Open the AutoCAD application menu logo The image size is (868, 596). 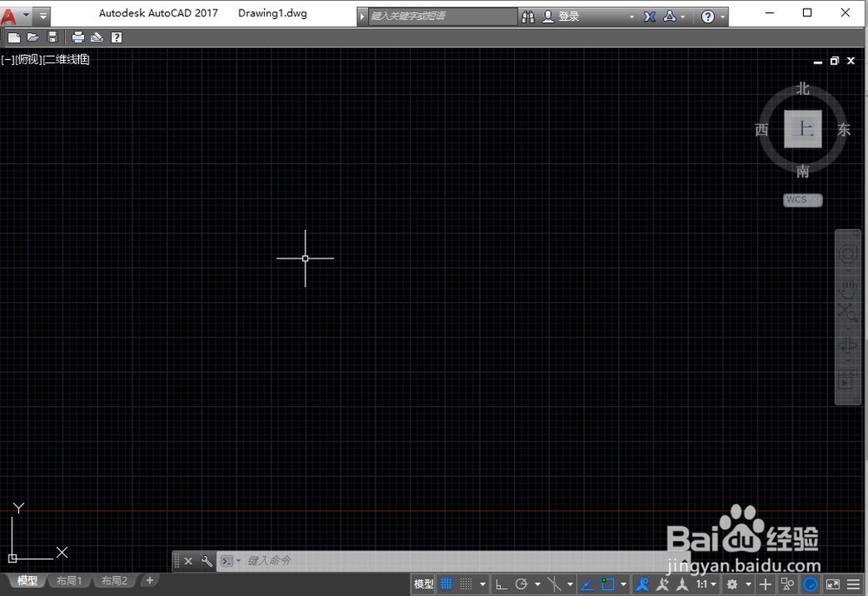[x=9, y=16]
